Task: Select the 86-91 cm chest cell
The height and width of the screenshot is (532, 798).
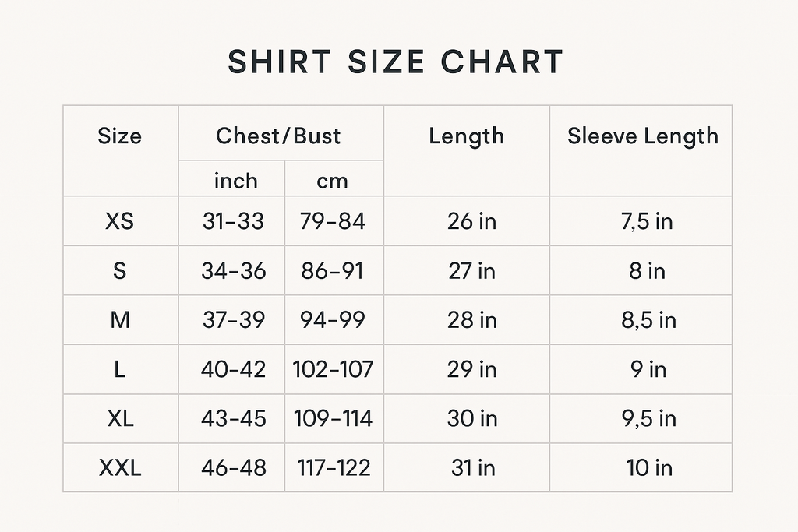Action: point(333,271)
